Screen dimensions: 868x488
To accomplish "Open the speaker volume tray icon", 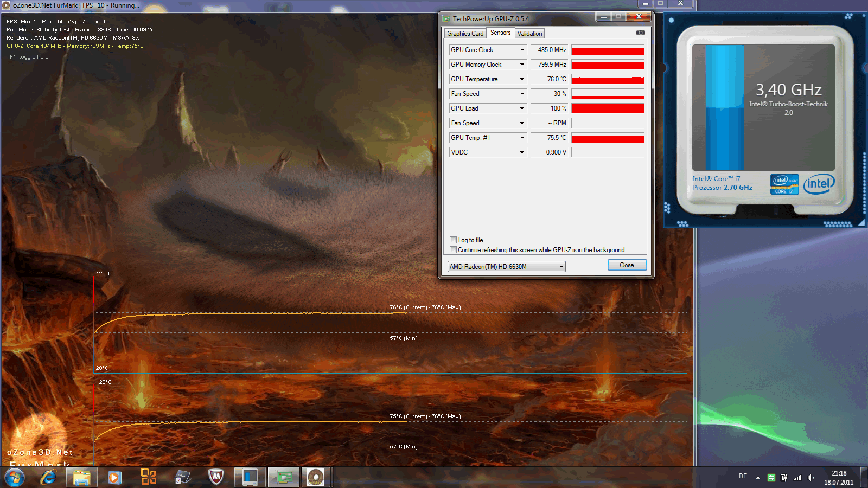I will pos(810,478).
